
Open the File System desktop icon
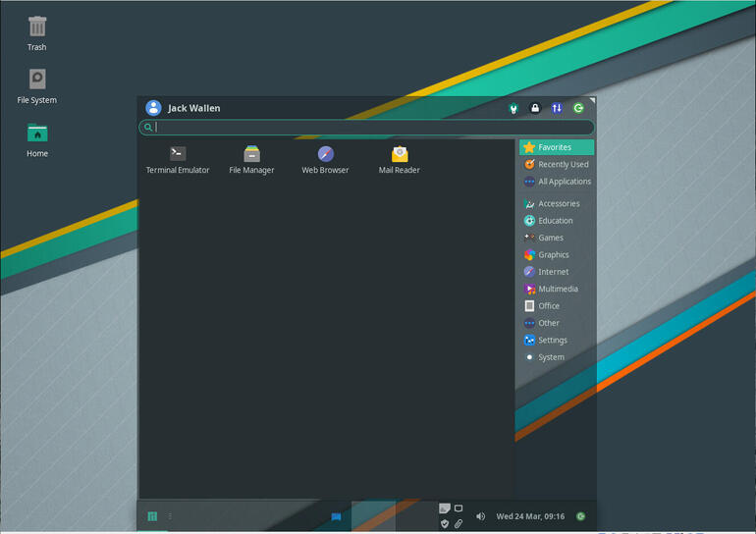tap(37, 86)
